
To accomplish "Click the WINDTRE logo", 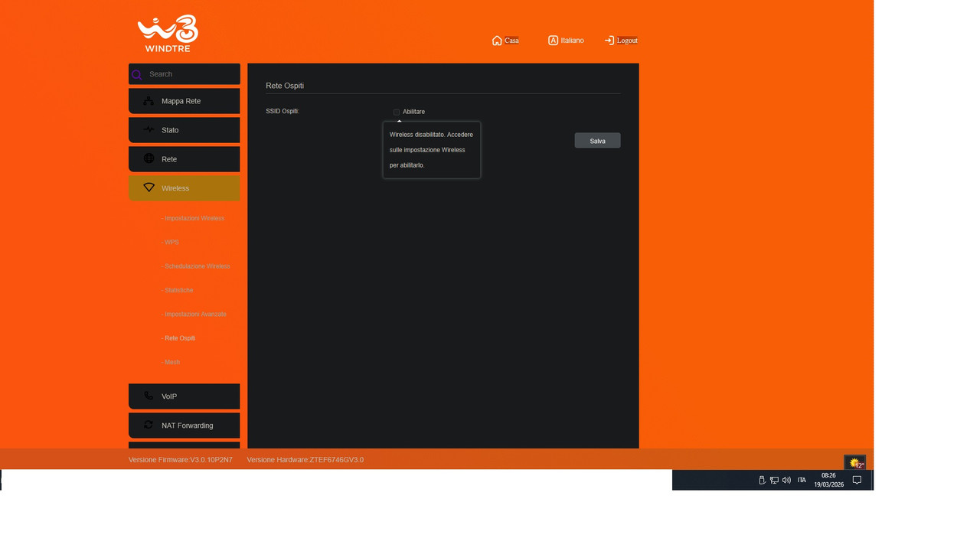I will tap(168, 34).
